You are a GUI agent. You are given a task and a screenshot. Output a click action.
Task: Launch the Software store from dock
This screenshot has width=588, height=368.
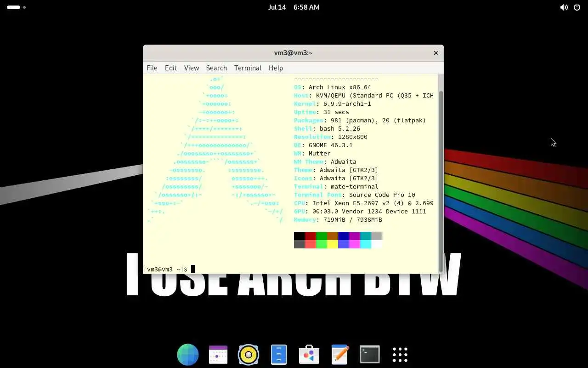[x=309, y=355]
